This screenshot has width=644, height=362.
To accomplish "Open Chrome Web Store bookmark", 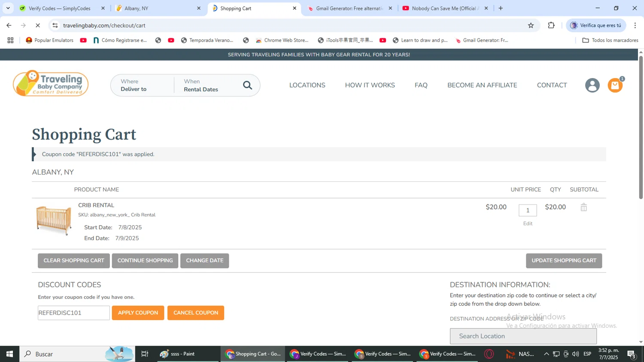I will coord(282,40).
